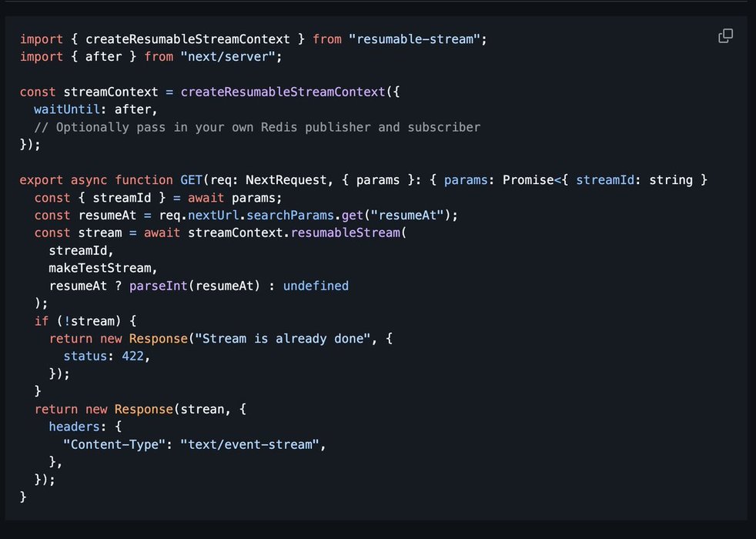This screenshot has height=539, width=756.
Task: Click the Promise type in the signature
Action: pyautogui.click(x=528, y=180)
